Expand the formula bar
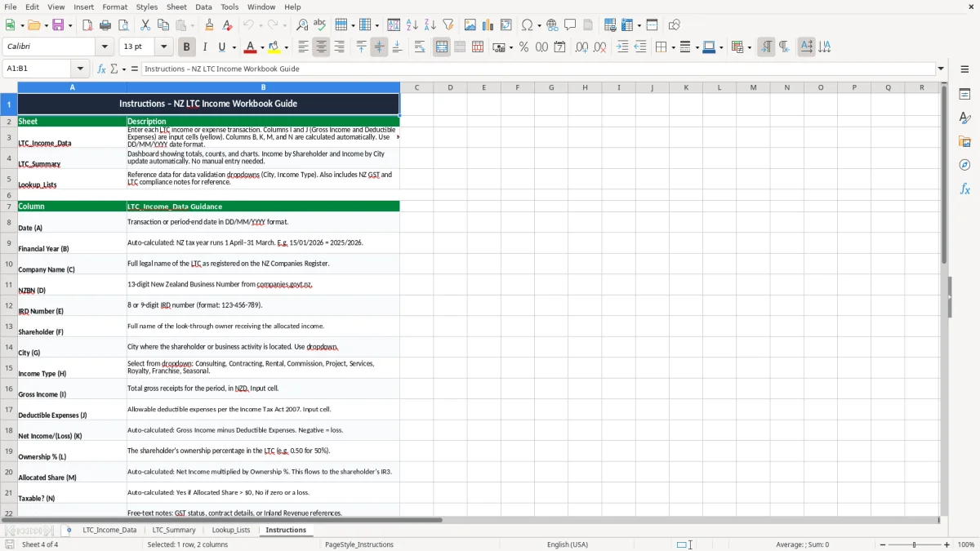980x551 pixels. tap(941, 69)
